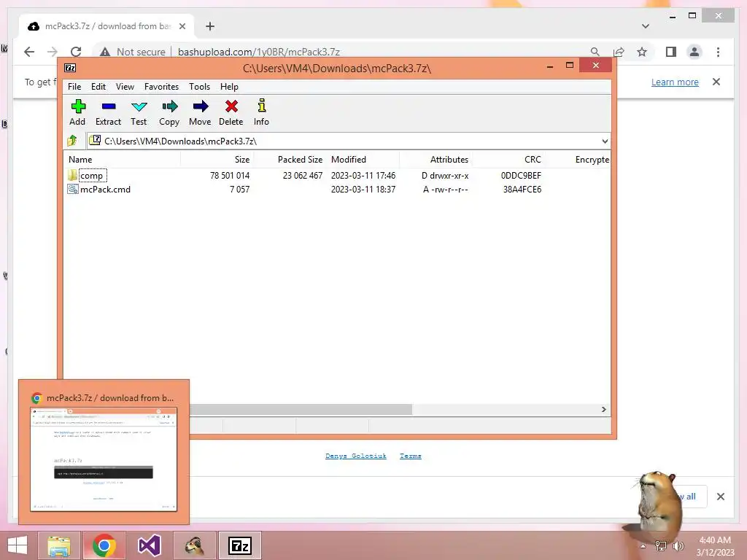Delete selection with the red X icon
This screenshot has height=560, width=747.
(x=231, y=112)
